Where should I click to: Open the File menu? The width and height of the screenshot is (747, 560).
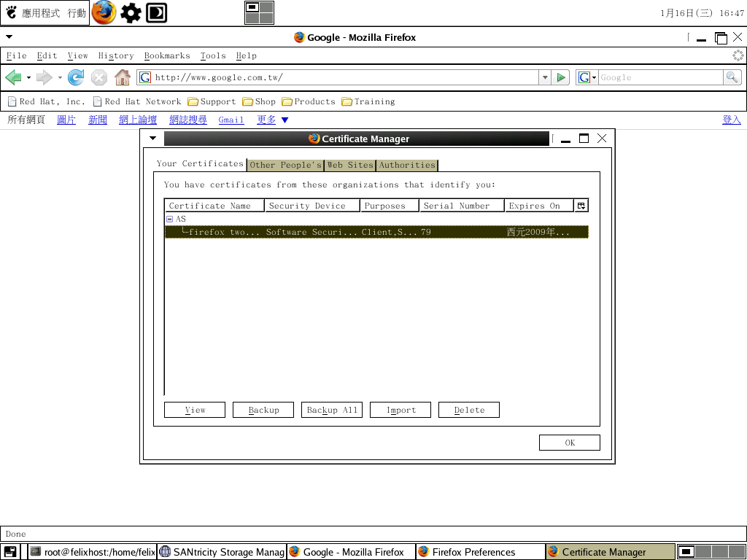point(16,55)
